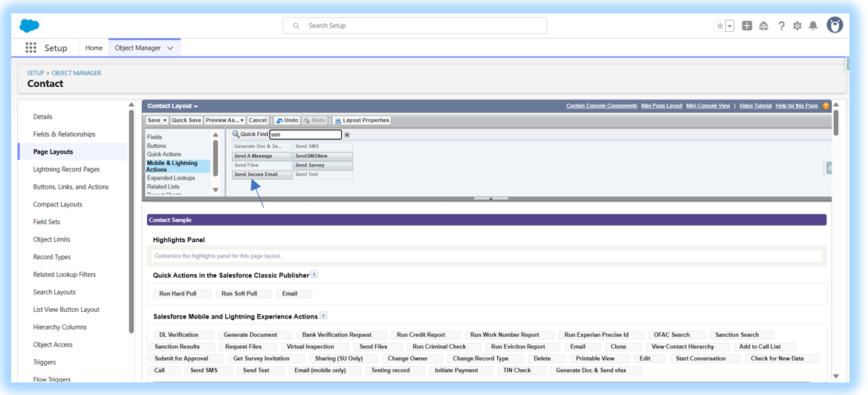Open Lightning Record Pages in the sidebar
Image resolution: width=868 pixels, height=395 pixels.
(66, 169)
